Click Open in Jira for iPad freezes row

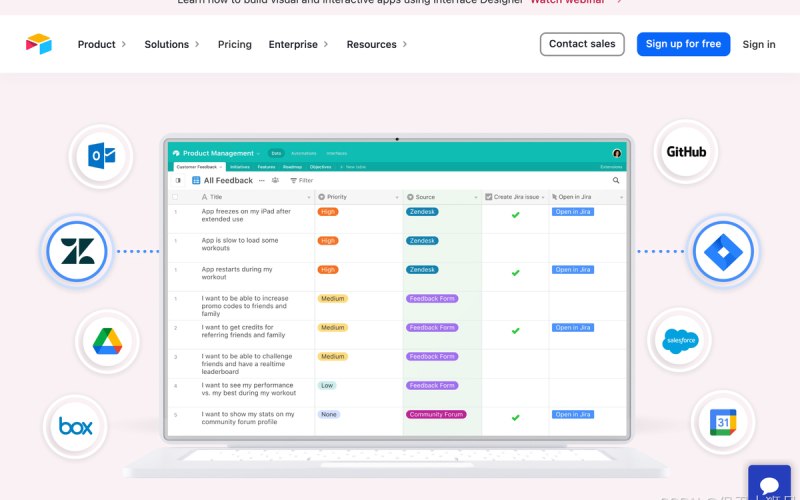pos(572,212)
